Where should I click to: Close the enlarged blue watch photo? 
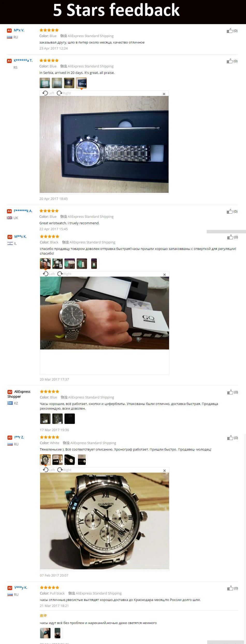tap(164, 94)
